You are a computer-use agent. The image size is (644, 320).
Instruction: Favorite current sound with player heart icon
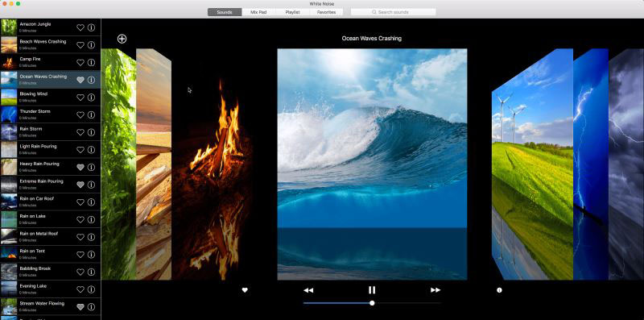pos(245,290)
